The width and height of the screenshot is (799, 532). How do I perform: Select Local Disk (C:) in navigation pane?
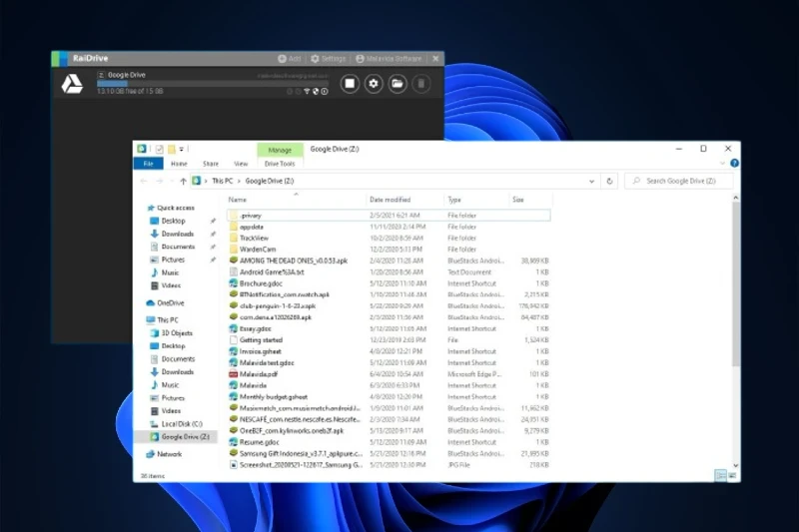click(182, 423)
